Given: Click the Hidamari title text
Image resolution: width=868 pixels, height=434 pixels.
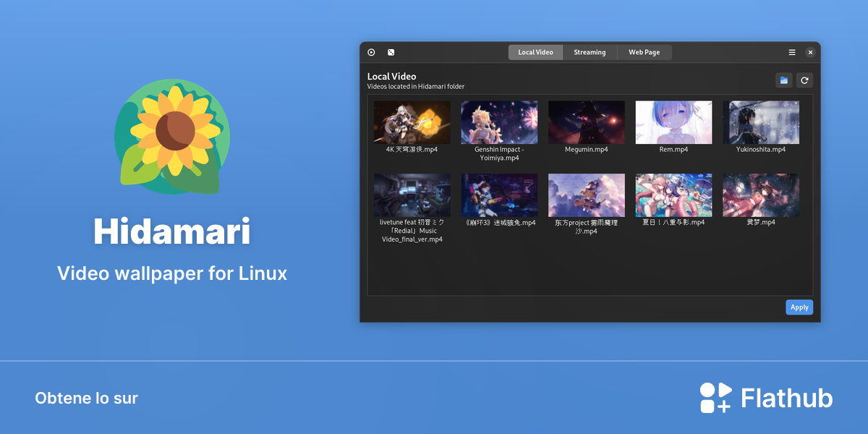Looking at the screenshot, I should pyautogui.click(x=172, y=232).
